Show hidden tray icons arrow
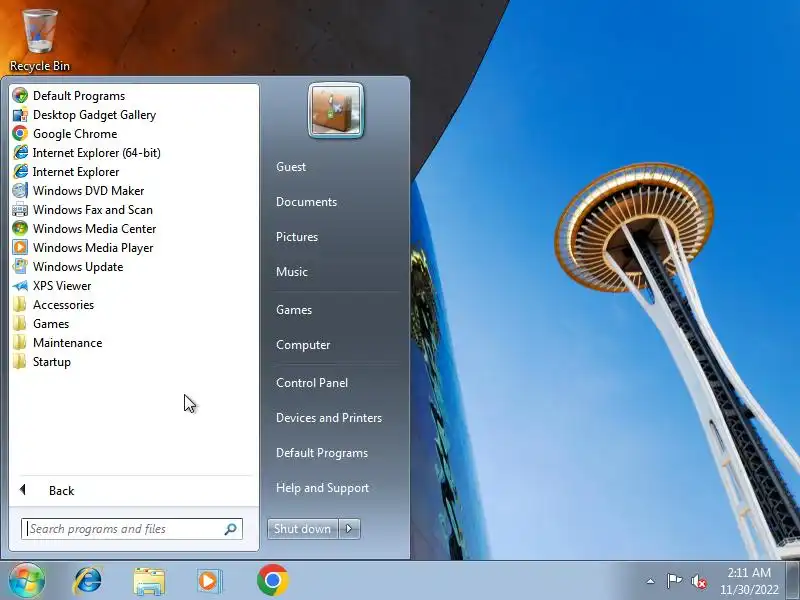This screenshot has width=800, height=600. 651,581
